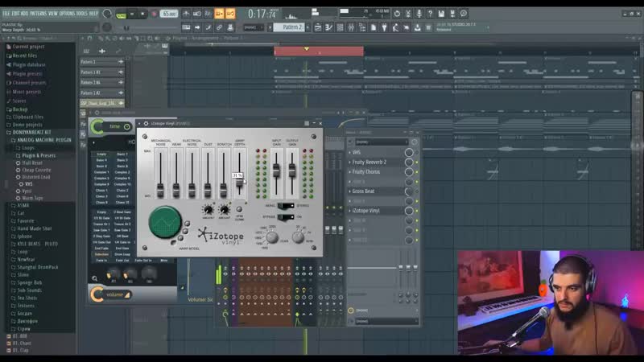Toggle wait-for-input recording icon
This screenshot has height=362, width=644.
[197, 14]
